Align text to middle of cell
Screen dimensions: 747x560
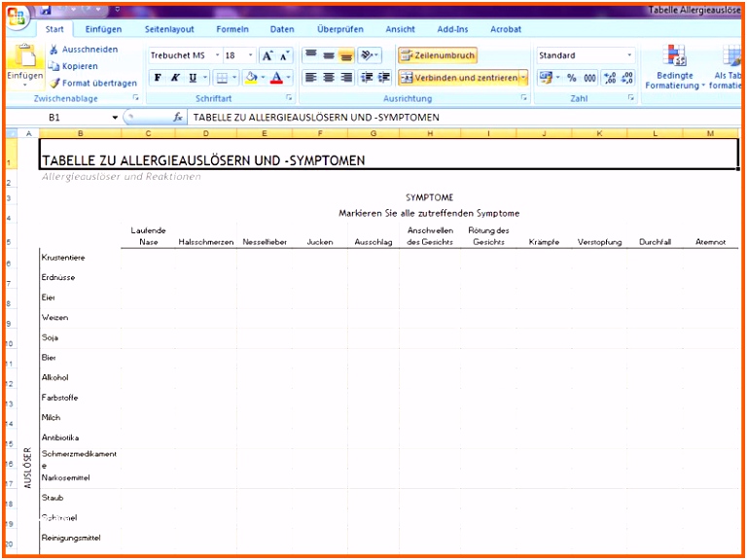point(328,55)
